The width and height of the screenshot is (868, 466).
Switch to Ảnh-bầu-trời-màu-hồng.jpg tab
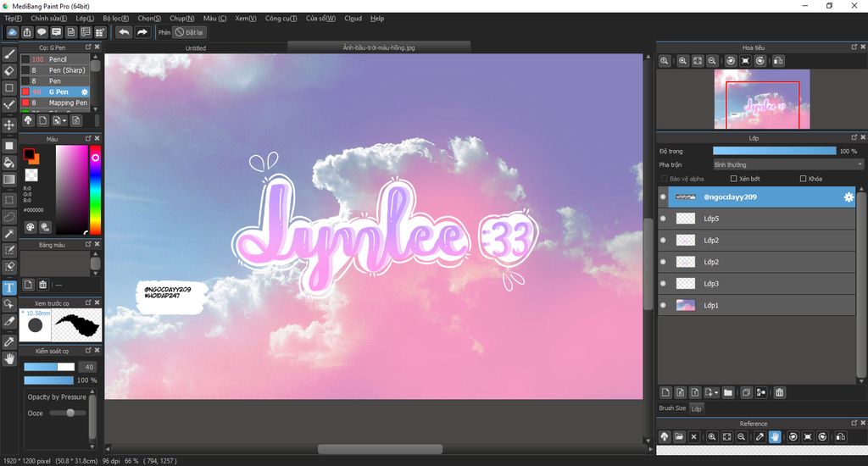coord(379,47)
